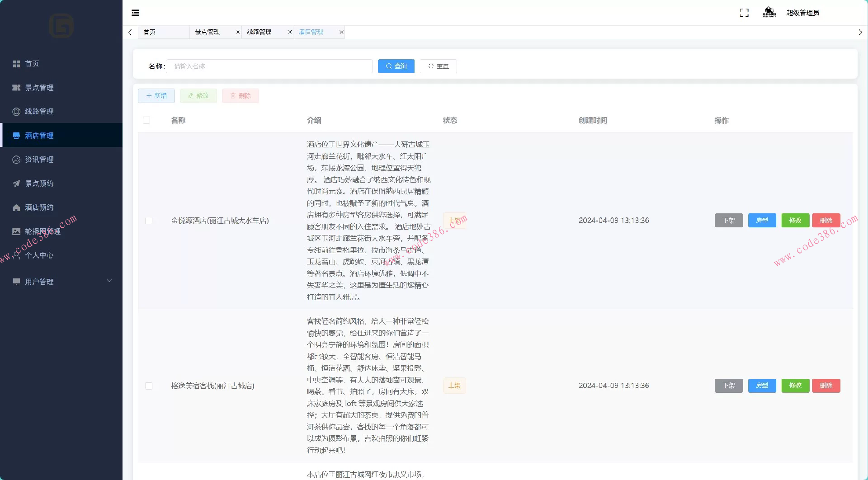868x480 pixels.
Task: Toggle 上架 status for 金悦源酒店
Action: 455,221
